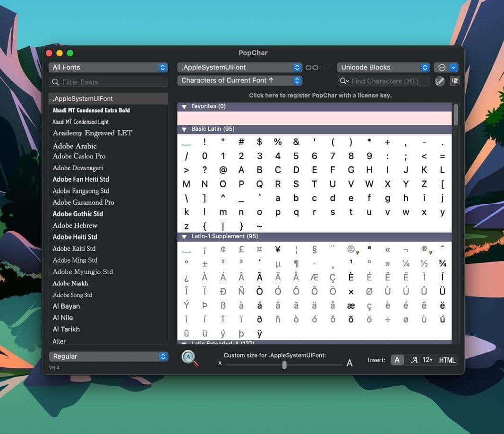Click the Filter Fonts search field
This screenshot has width=504, height=434.
point(108,82)
